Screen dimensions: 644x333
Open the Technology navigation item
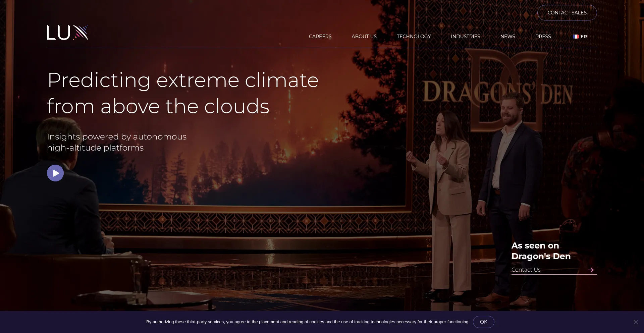pyautogui.click(x=414, y=37)
